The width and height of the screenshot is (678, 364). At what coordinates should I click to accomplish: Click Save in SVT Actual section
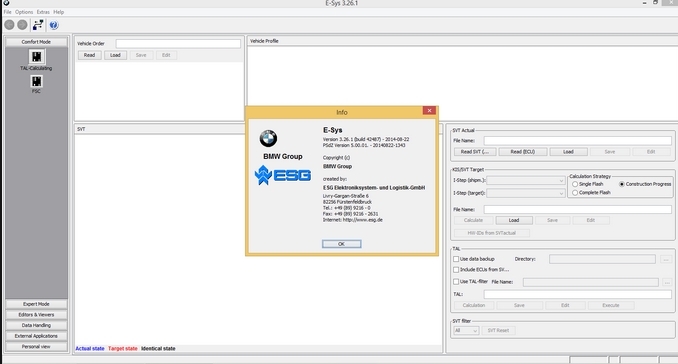(x=610, y=152)
